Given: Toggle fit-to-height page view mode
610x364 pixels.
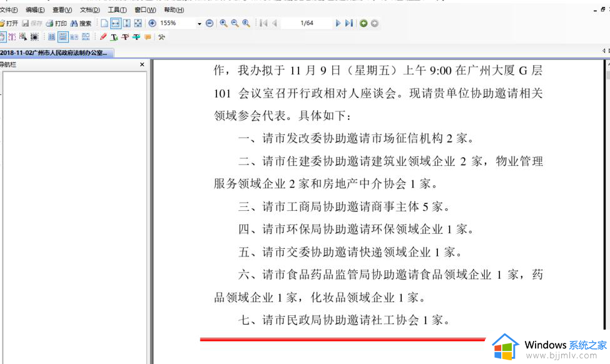Looking at the screenshot, I should pos(126,23).
